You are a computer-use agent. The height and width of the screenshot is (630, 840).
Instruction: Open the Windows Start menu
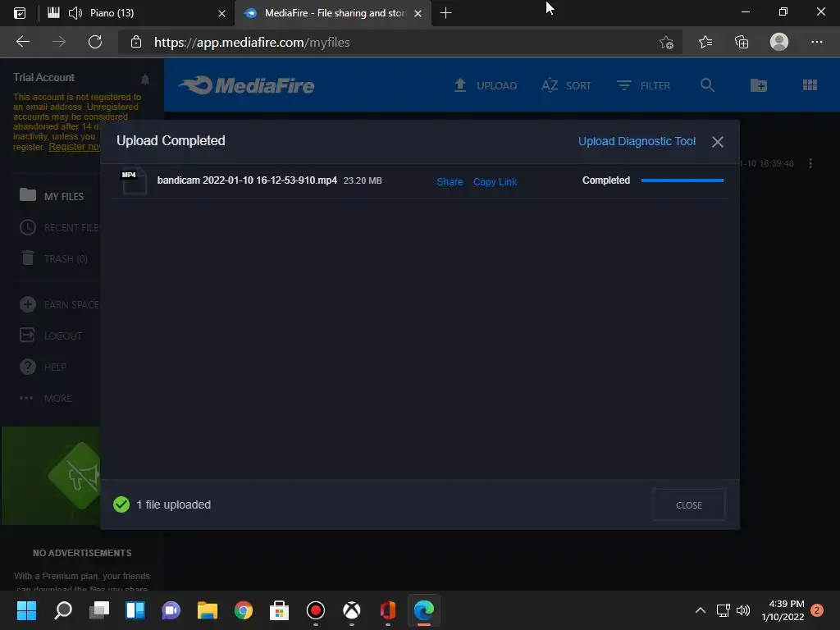[26, 610]
